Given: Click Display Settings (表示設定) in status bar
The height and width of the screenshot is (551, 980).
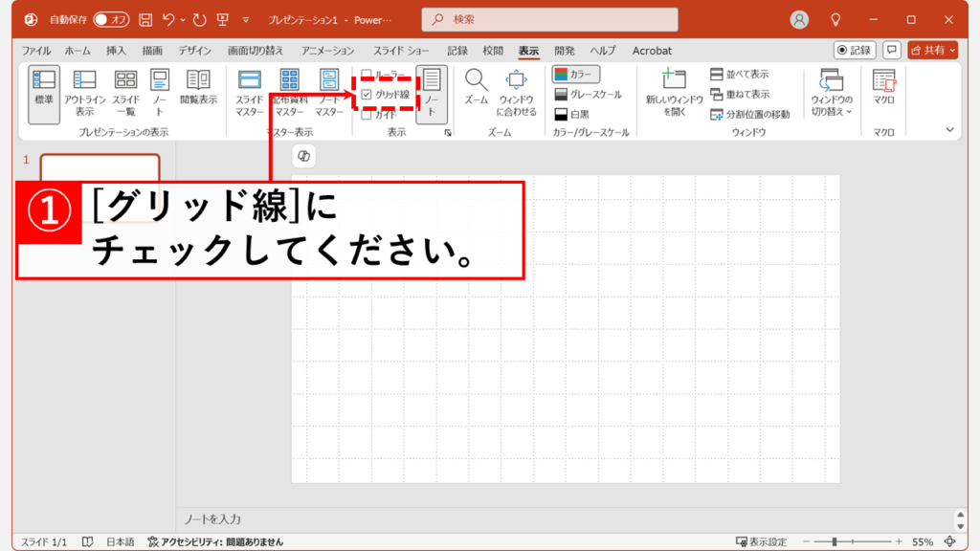Looking at the screenshot, I should (x=761, y=541).
